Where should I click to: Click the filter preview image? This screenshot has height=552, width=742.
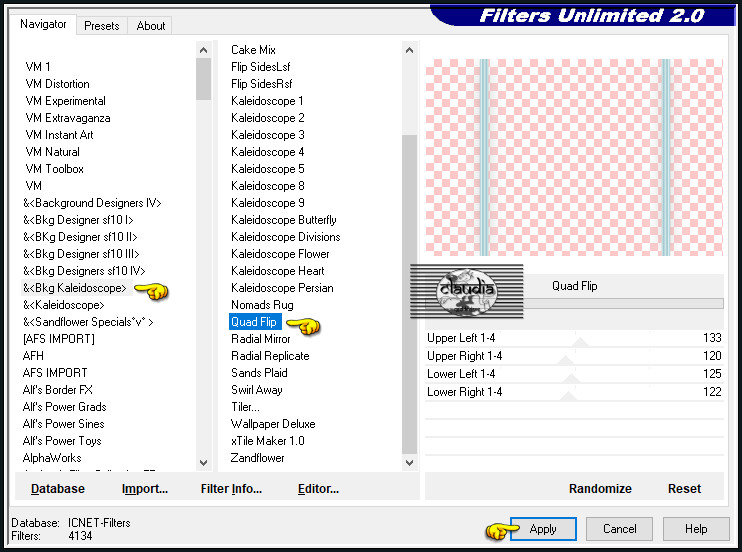(574, 157)
